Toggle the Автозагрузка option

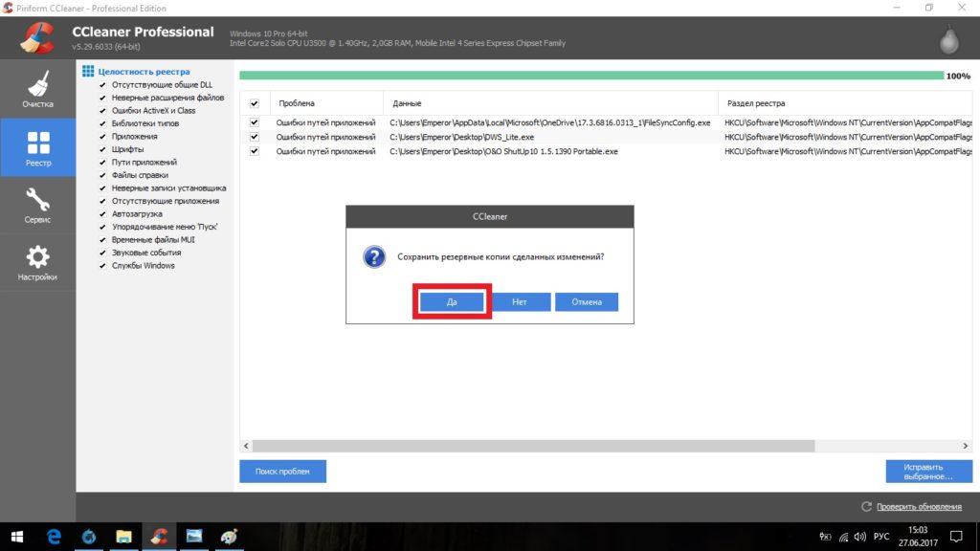click(102, 213)
